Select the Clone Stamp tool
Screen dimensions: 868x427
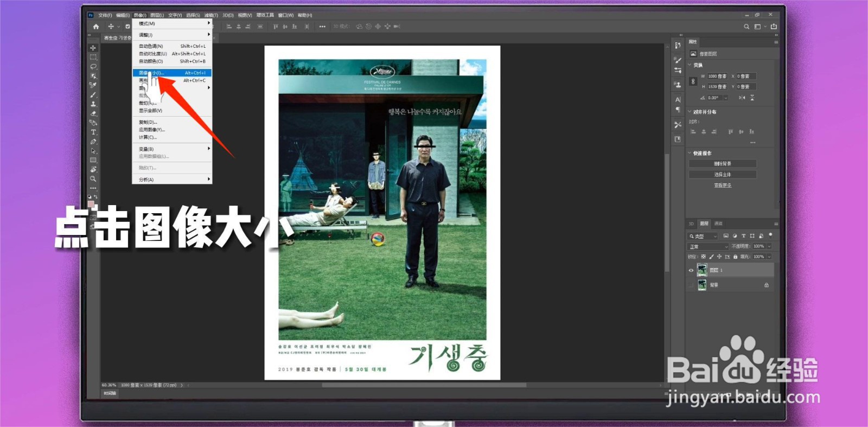pyautogui.click(x=93, y=104)
